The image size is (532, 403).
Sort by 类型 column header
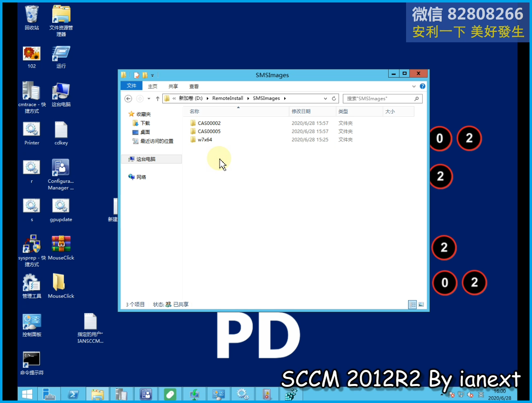click(359, 112)
